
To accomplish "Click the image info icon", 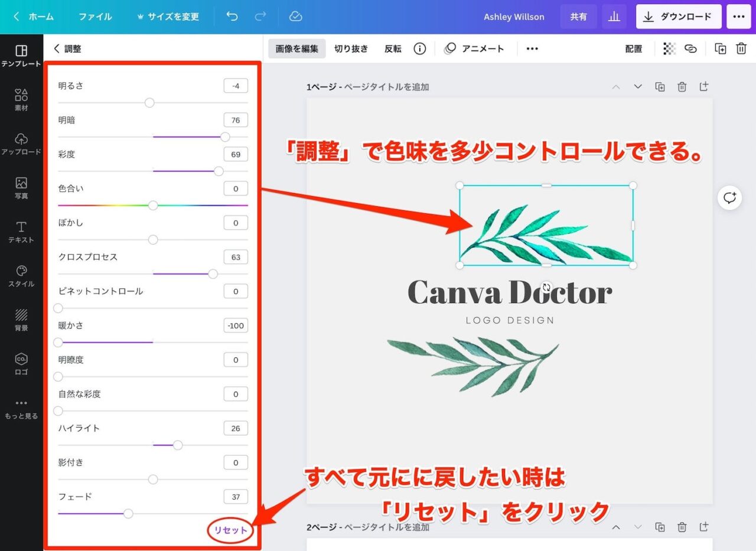I will click(x=420, y=48).
